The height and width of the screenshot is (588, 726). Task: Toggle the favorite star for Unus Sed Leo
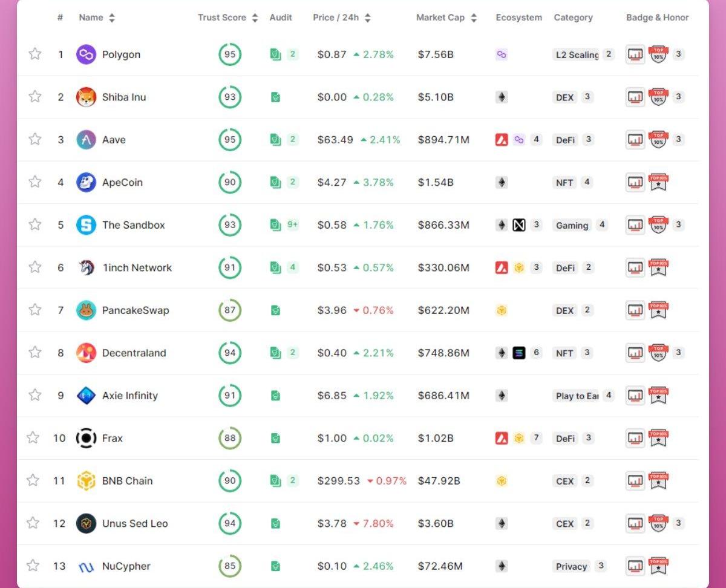tap(33, 523)
